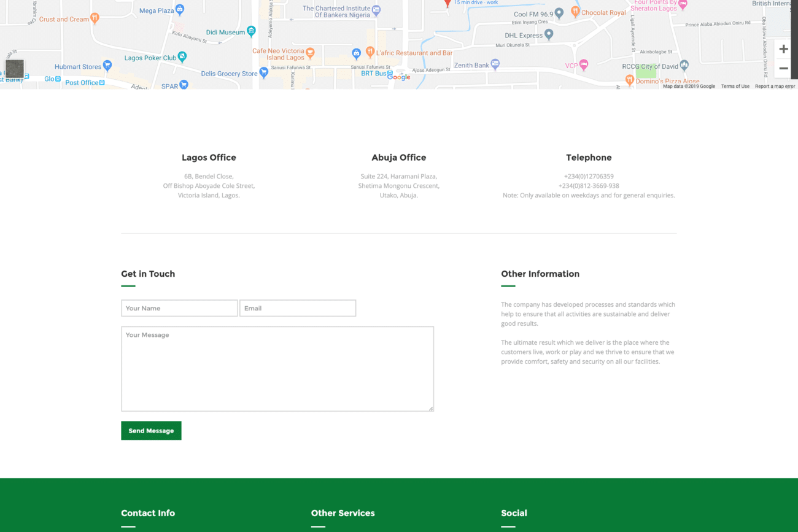Click the Lagos Poker Club marker
Viewport: 798px width, 532px height.
(x=182, y=57)
